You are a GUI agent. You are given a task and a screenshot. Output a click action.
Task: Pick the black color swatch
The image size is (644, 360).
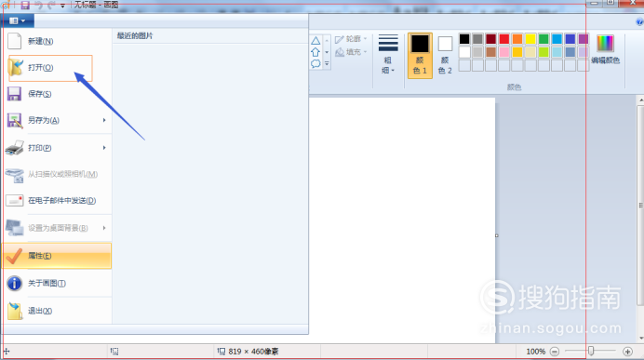(x=464, y=39)
